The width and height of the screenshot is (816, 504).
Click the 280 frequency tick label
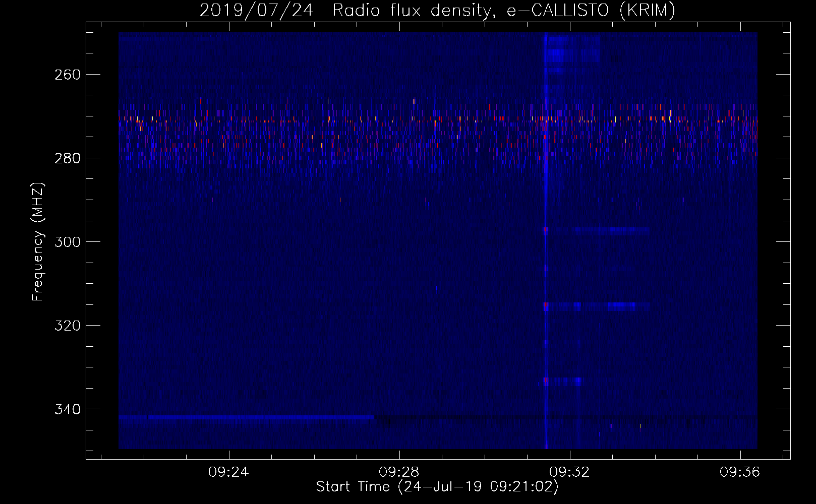tap(67, 158)
